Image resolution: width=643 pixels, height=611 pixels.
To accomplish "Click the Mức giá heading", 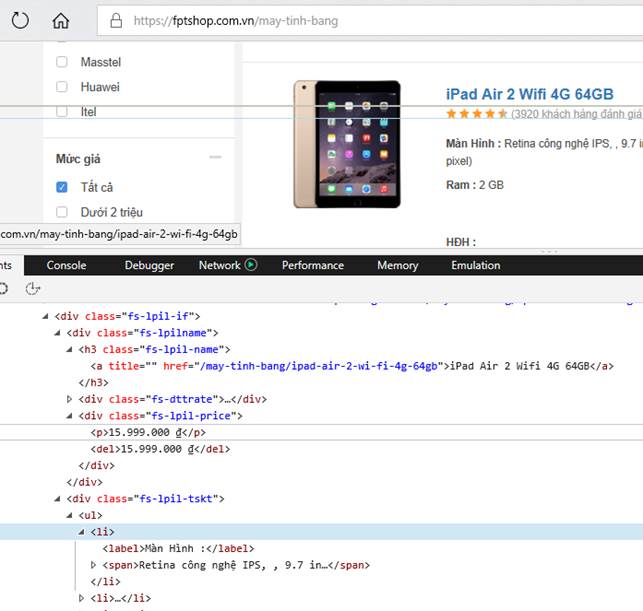I will 78,159.
